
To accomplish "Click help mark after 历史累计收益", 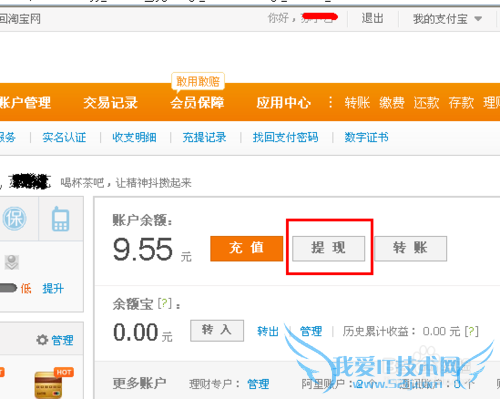I will point(471,331).
